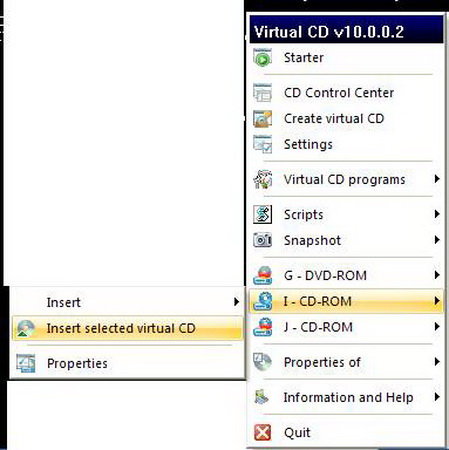Click the CD Control Center icon
449x450 pixels.
pyautogui.click(x=262, y=93)
